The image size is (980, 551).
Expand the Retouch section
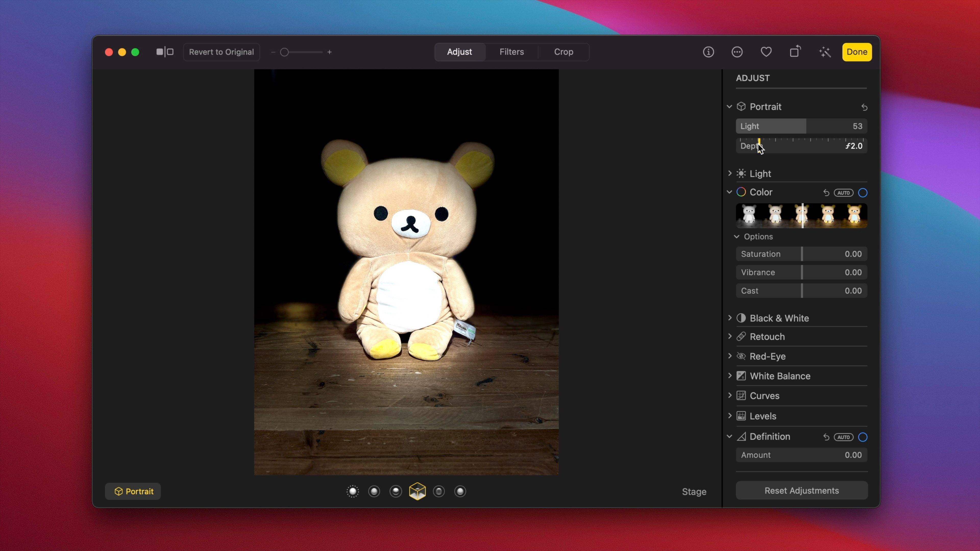pos(729,336)
